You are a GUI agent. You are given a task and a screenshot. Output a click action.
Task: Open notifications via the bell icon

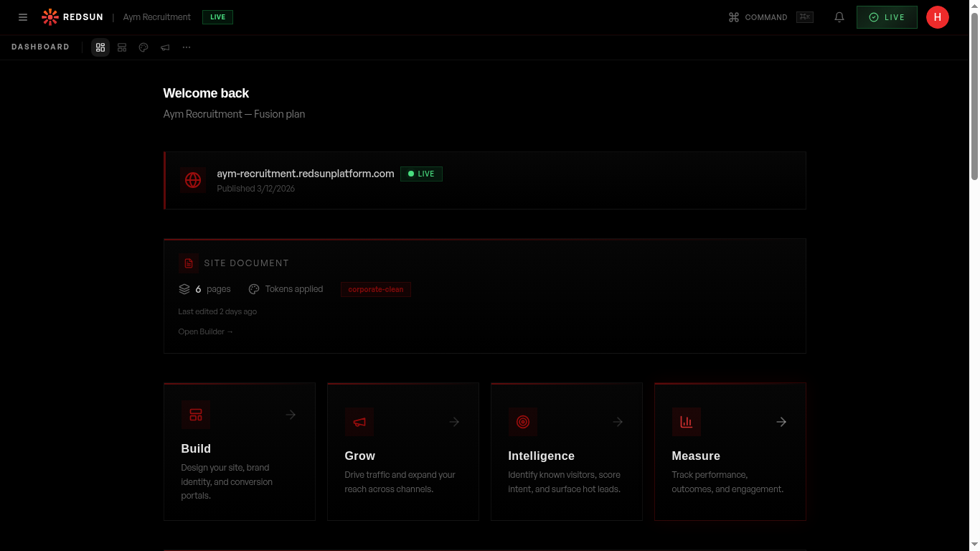click(x=839, y=17)
